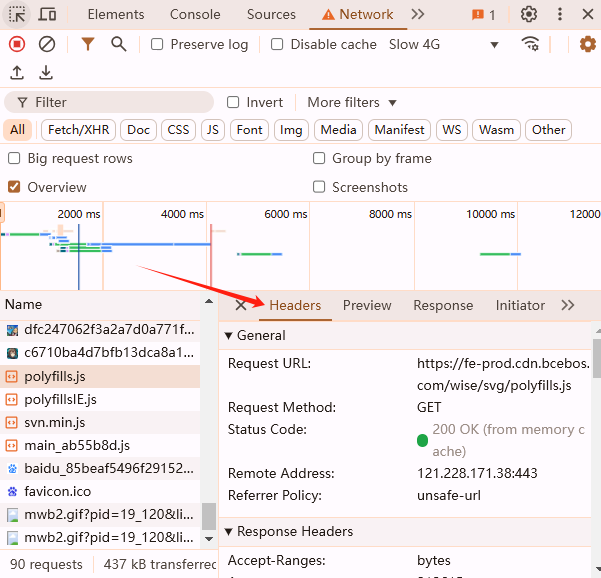Check the Invert filter checkbox
Image resolution: width=601 pixels, height=578 pixels.
coord(233,102)
